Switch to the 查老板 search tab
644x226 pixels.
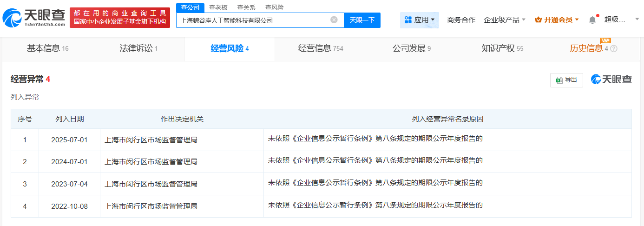pos(218,7)
